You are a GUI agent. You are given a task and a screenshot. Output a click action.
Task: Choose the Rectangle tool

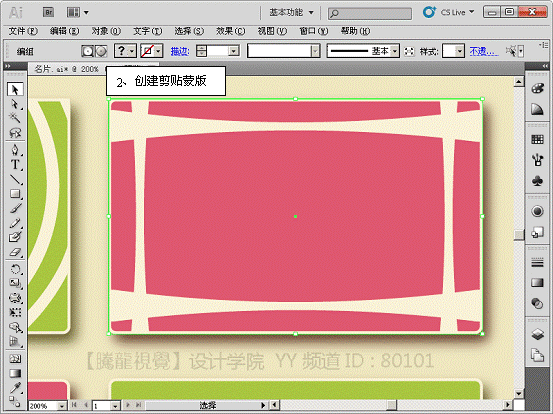click(15, 194)
